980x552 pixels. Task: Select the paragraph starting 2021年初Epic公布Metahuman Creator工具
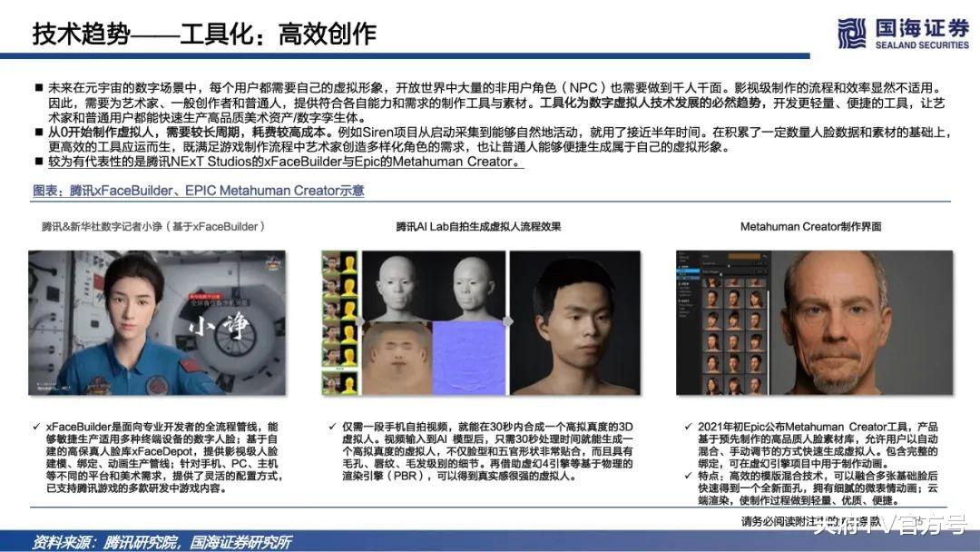[812, 445]
